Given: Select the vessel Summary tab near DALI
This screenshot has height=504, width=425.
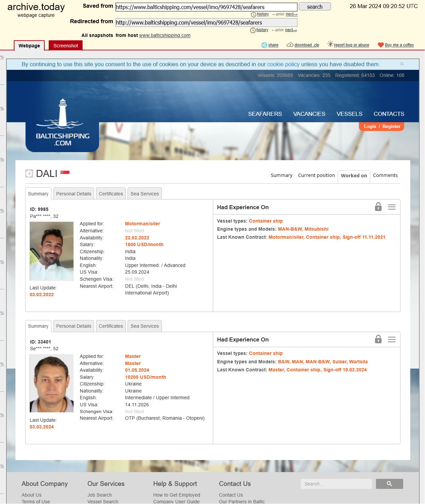Looking at the screenshot, I should tap(281, 175).
